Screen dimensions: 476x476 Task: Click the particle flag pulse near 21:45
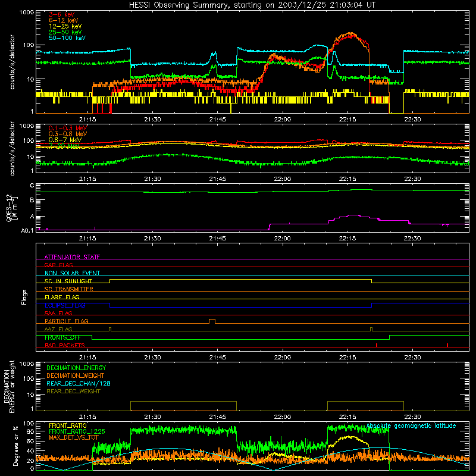(x=212, y=321)
